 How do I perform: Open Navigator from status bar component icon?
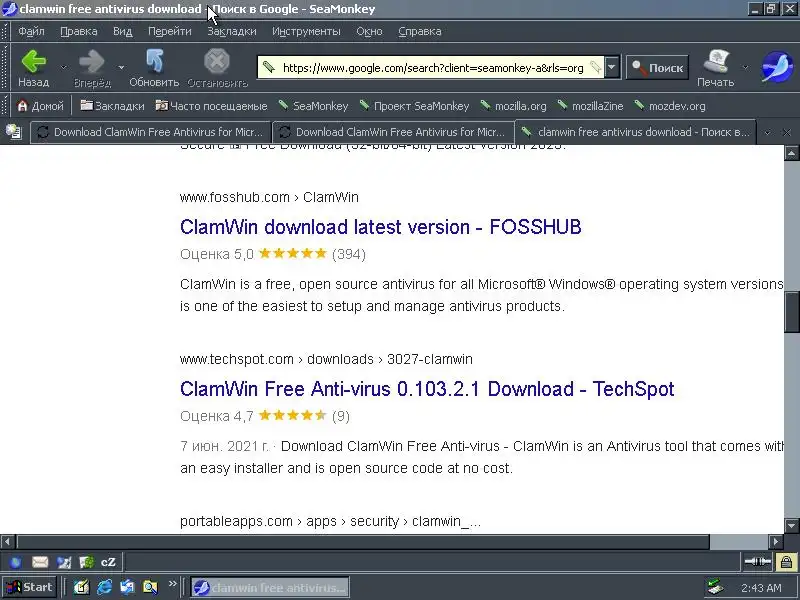pyautogui.click(x=16, y=562)
